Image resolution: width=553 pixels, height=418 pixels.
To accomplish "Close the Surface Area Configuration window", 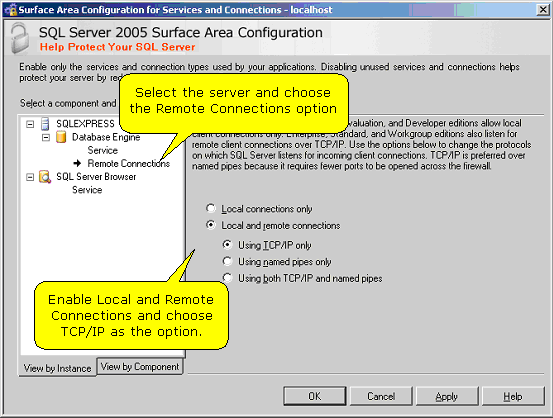I will pyautogui.click(x=543, y=10).
